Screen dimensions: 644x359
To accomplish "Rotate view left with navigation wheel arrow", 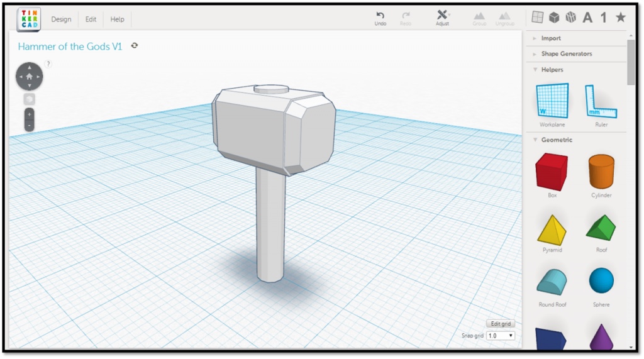I will pos(20,77).
